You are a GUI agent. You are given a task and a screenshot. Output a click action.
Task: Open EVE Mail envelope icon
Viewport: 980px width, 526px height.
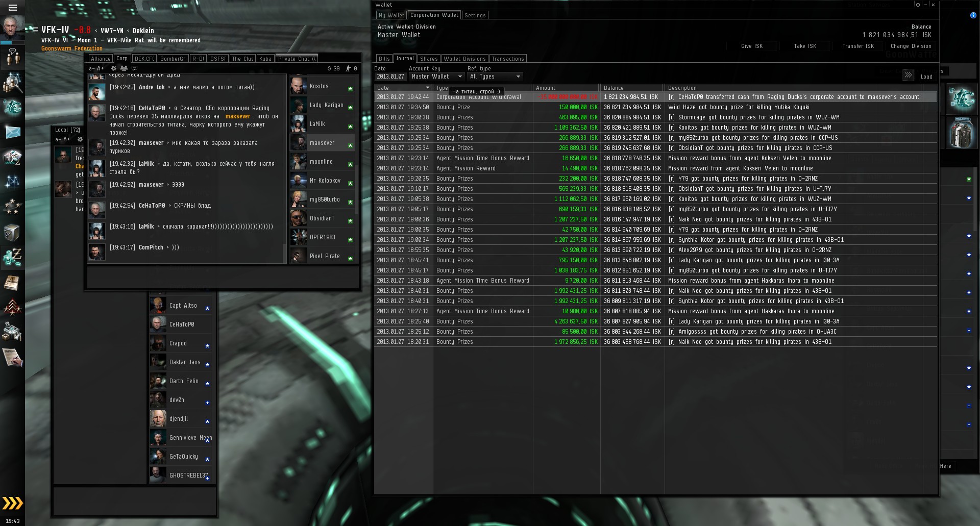click(12, 132)
